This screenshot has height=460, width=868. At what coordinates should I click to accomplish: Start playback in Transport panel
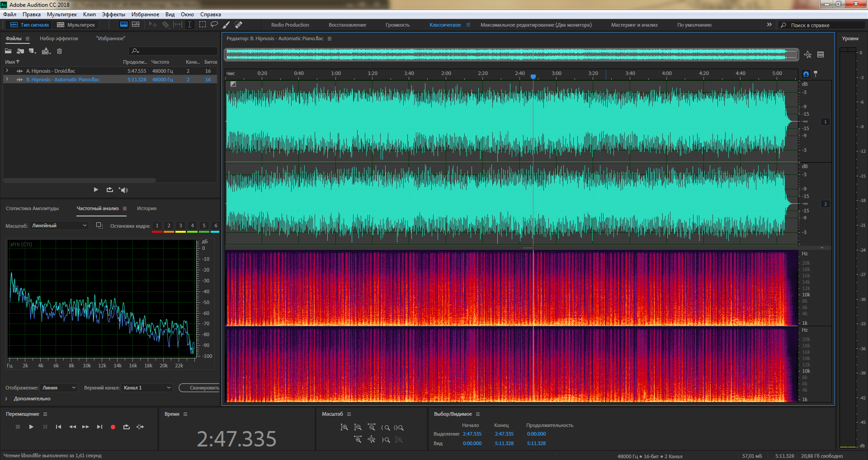31,427
